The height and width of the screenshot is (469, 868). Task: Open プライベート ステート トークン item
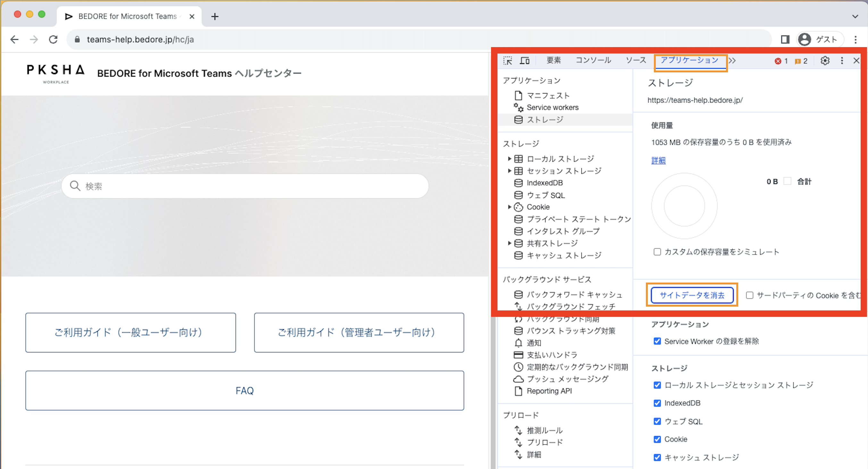click(579, 219)
